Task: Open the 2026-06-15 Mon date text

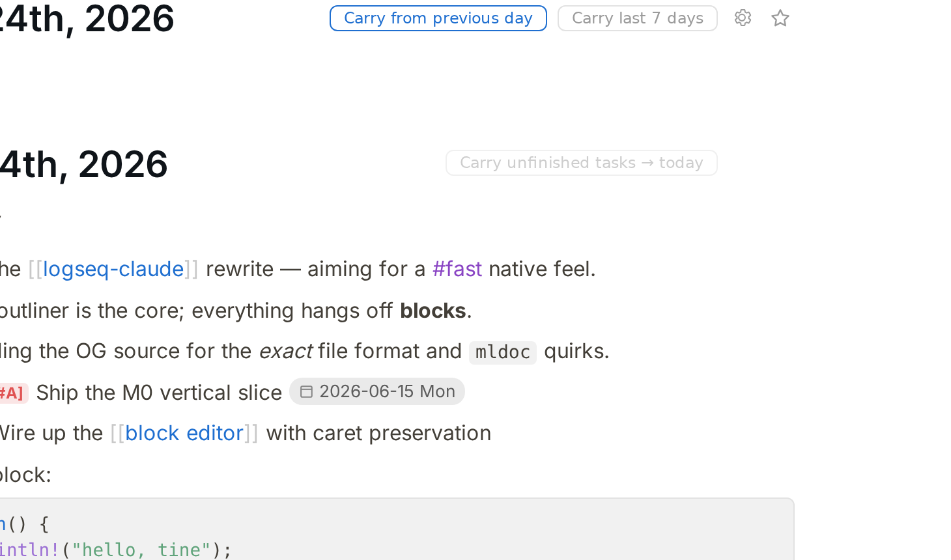Action: [x=387, y=391]
